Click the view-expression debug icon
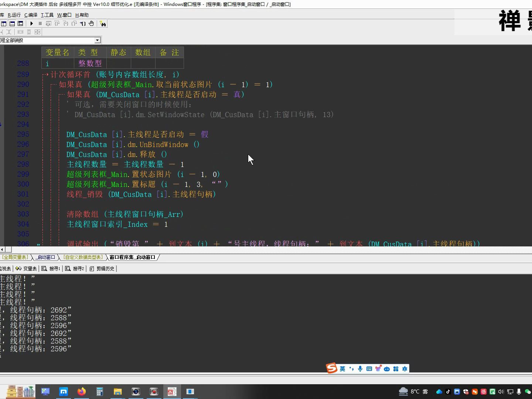This screenshot has height=399, width=532. tap(48, 23)
